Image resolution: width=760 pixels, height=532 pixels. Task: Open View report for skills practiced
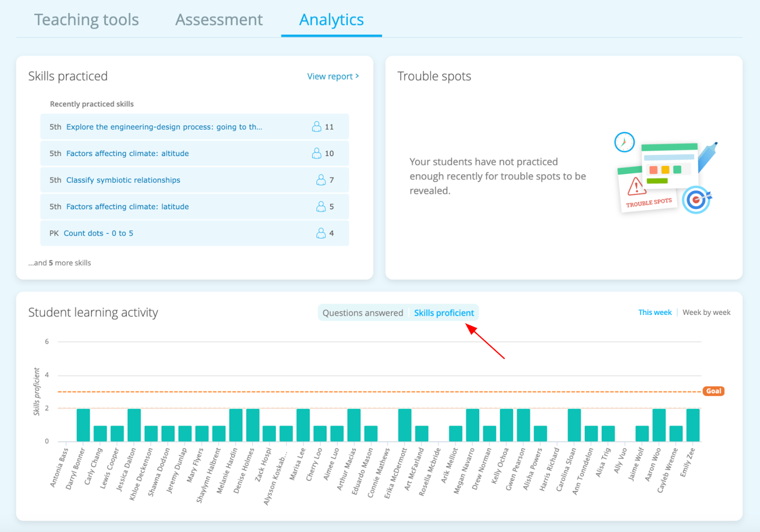coord(332,76)
